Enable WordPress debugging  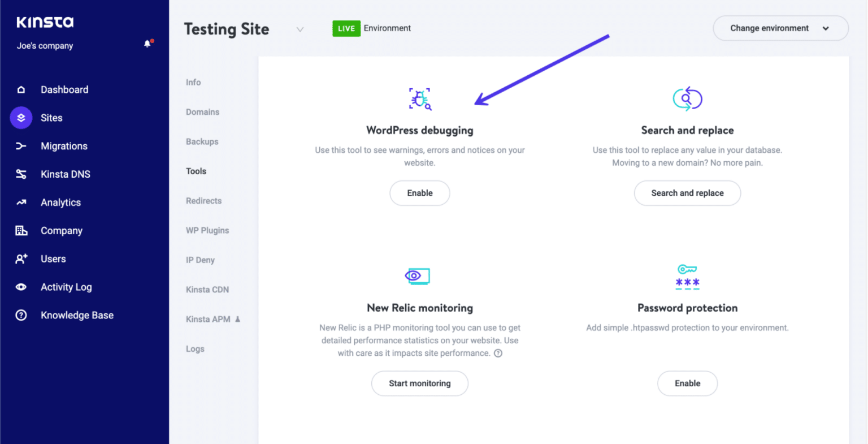click(x=420, y=193)
